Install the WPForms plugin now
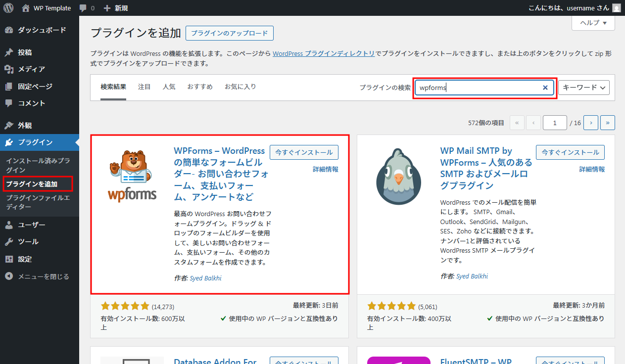 pos(304,152)
